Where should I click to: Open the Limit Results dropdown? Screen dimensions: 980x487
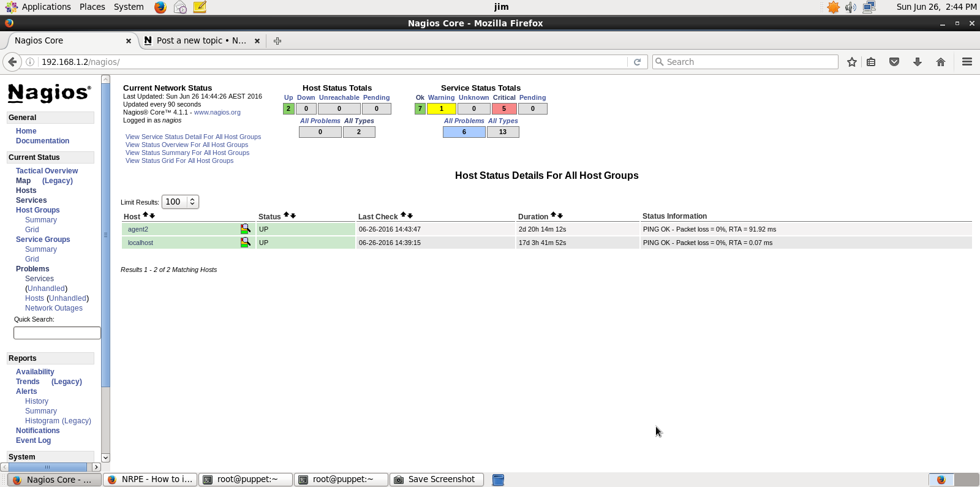pyautogui.click(x=180, y=202)
